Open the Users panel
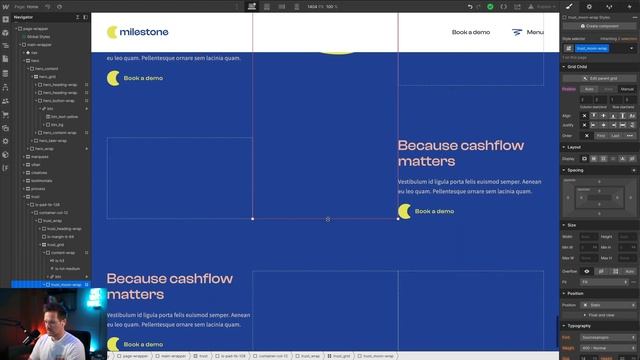 5,101
